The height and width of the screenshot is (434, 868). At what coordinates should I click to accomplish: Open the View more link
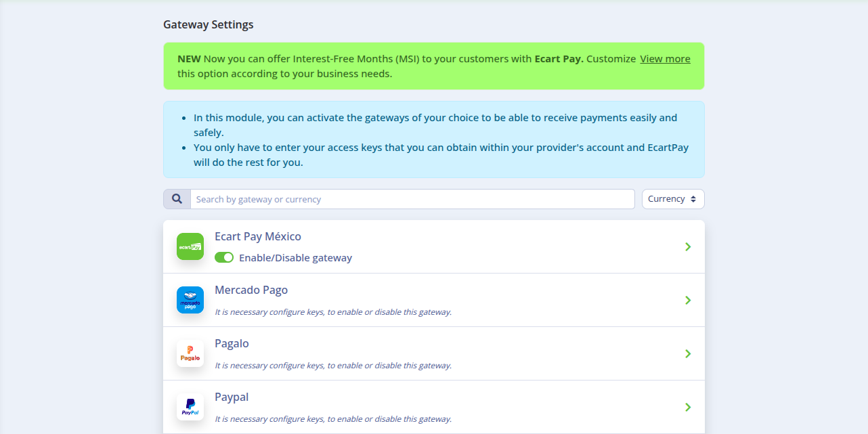665,59
